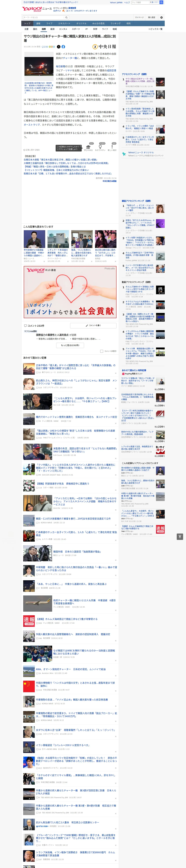Toggle the コメント非表示 checkbox
This screenshot has width=186, height=868.
[x=102, y=351]
